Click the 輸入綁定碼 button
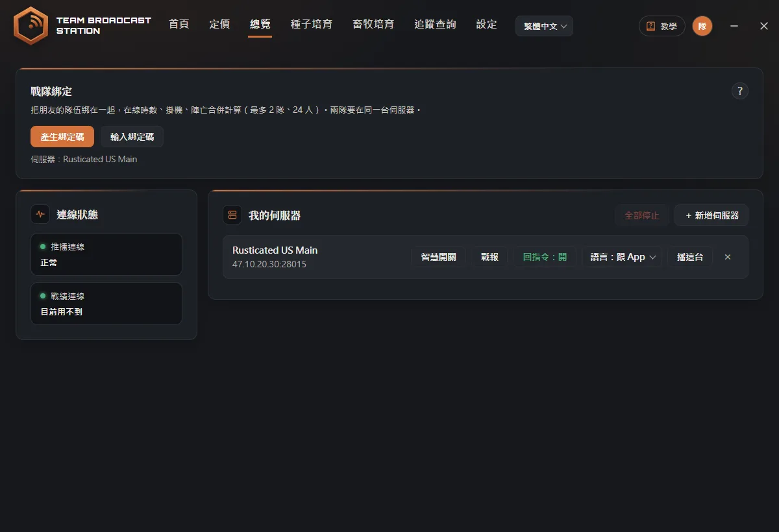The width and height of the screenshot is (779, 532). coord(132,137)
